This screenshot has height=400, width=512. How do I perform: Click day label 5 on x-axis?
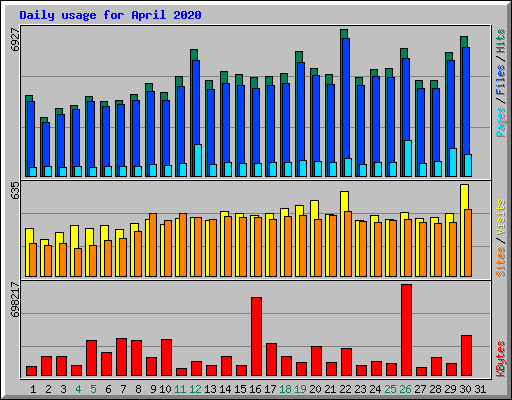[93, 389]
